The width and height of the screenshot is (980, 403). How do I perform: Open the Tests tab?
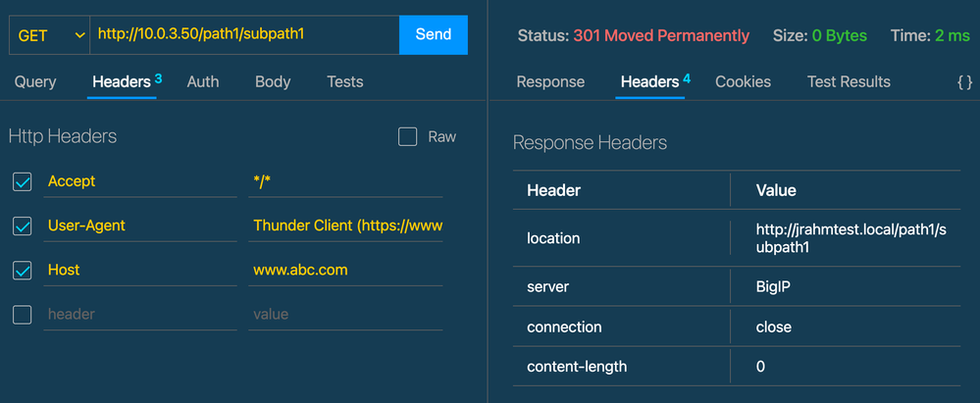[345, 82]
